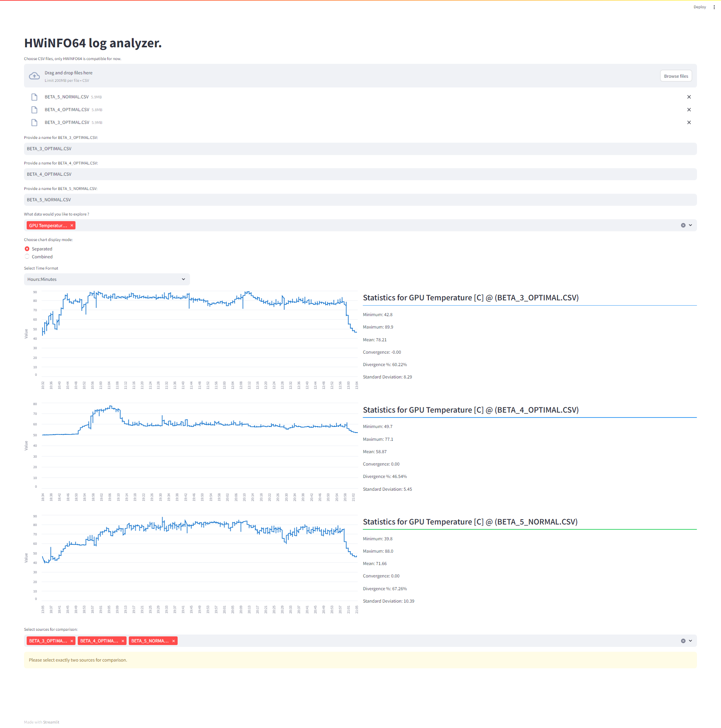Remove BETA_4_OPTIMA comparison source tag

pos(122,641)
